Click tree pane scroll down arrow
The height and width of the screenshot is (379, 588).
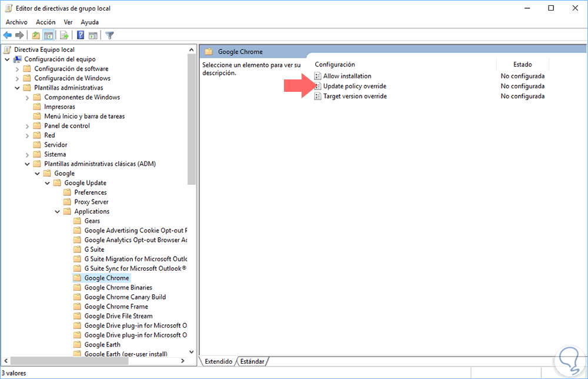tap(192, 352)
